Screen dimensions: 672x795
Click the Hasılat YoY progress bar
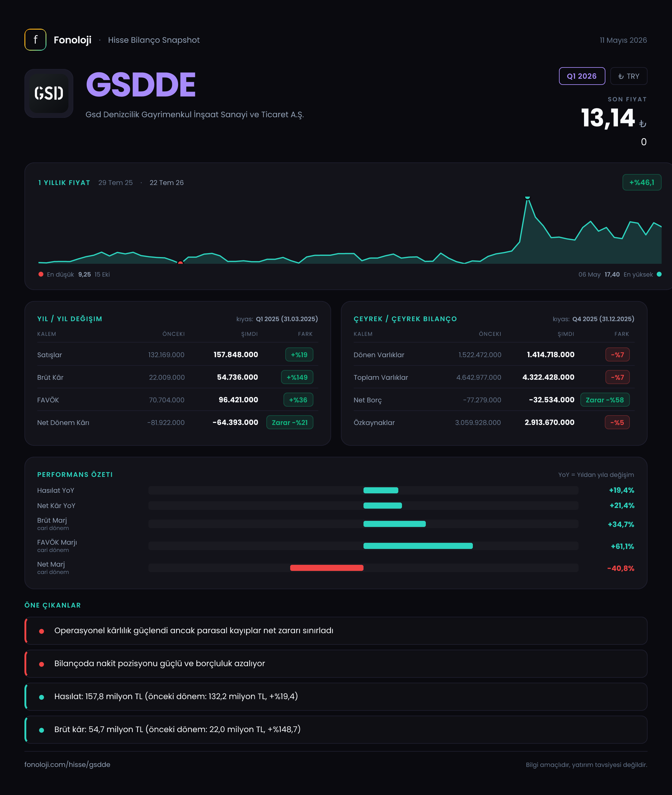(x=363, y=490)
